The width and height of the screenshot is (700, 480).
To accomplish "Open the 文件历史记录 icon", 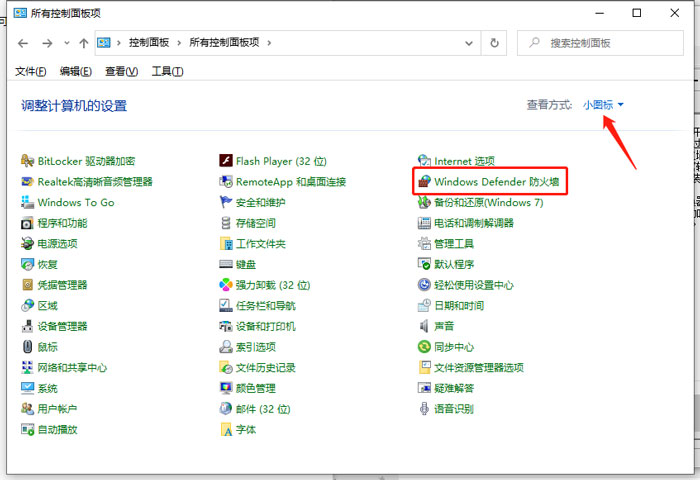I will (x=226, y=367).
